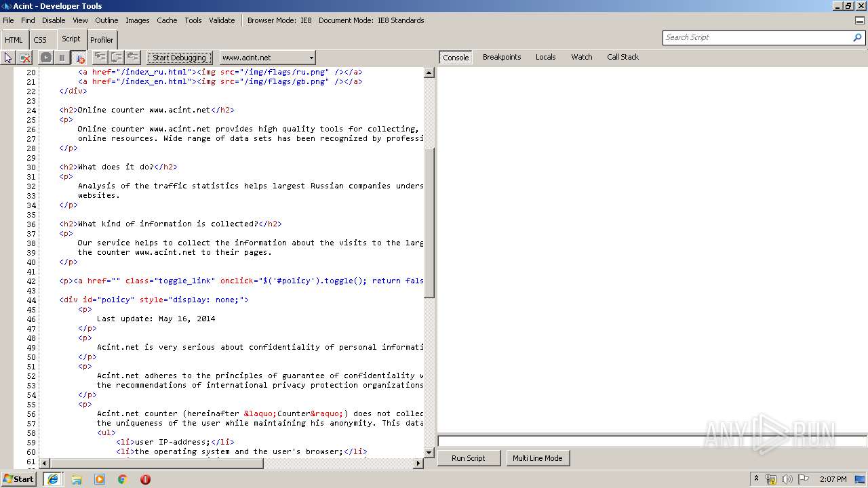Screen dimensions: 868x488
Task: Switch to the Profiler tab
Action: [102, 40]
